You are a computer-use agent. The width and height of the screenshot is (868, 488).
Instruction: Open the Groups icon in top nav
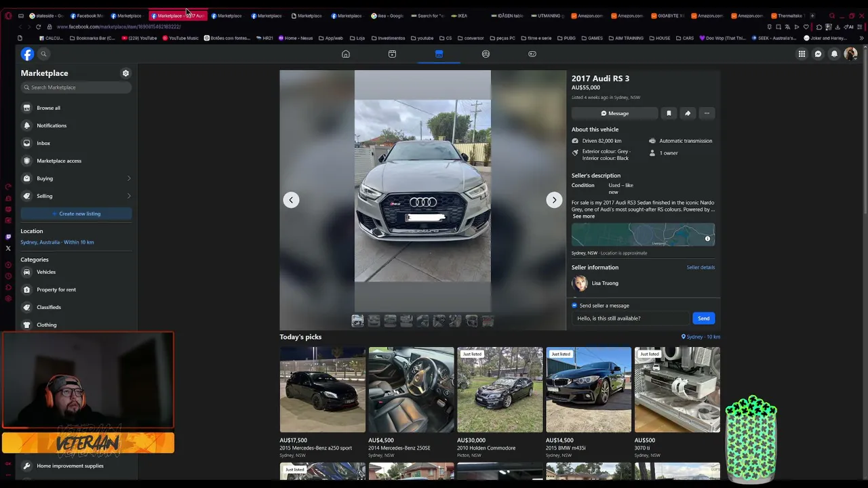486,54
